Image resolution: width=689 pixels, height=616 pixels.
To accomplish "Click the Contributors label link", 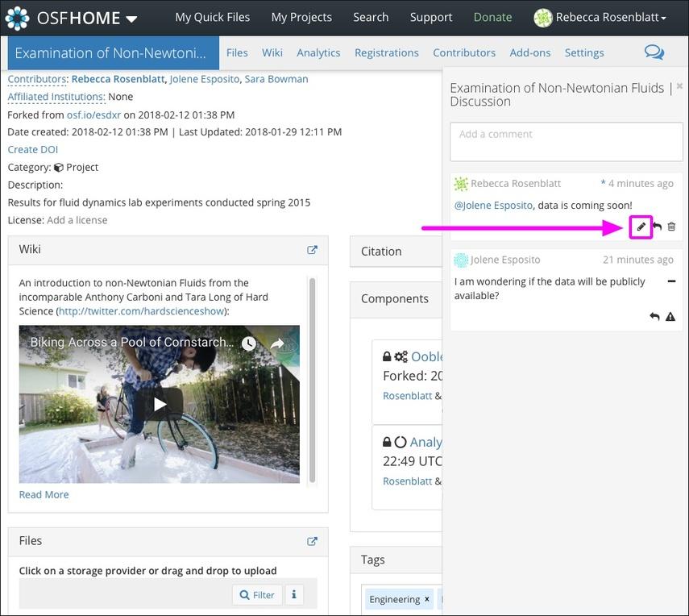I will [x=37, y=79].
